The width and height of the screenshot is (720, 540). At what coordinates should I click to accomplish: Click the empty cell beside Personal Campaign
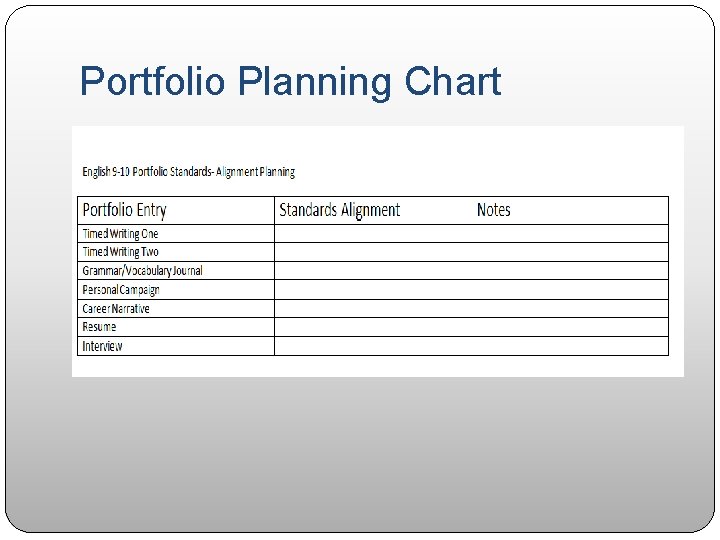pos(470,290)
